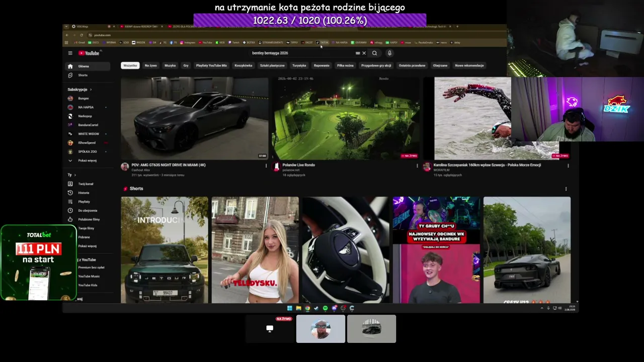Select the Na żywo filter chip
This screenshot has width=644, height=362.
point(150,65)
